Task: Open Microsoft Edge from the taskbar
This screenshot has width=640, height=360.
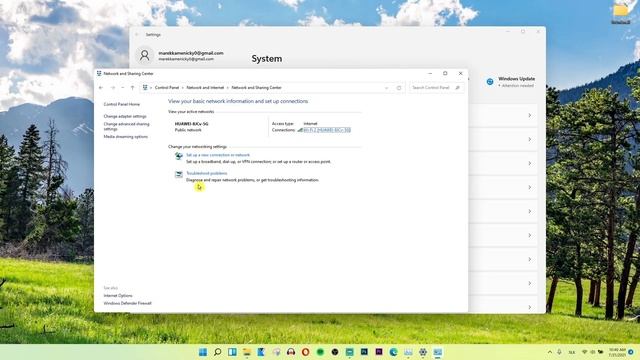Action: point(393,352)
